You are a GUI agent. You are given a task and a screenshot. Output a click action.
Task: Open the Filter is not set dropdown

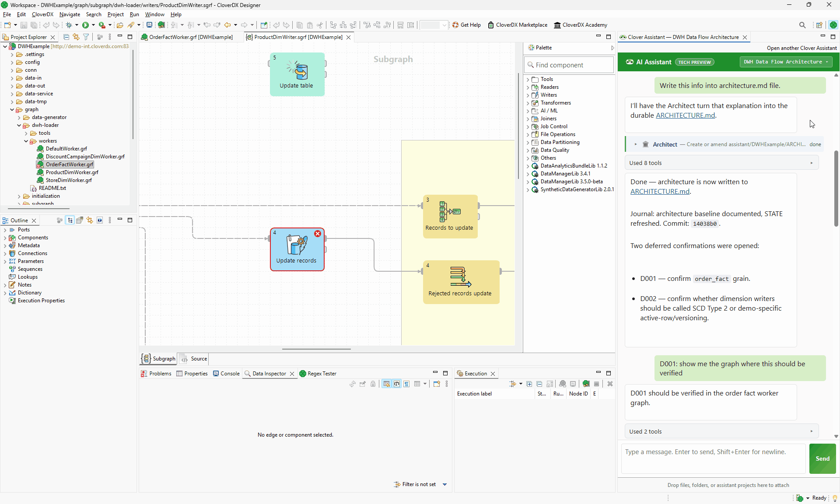tap(444, 484)
